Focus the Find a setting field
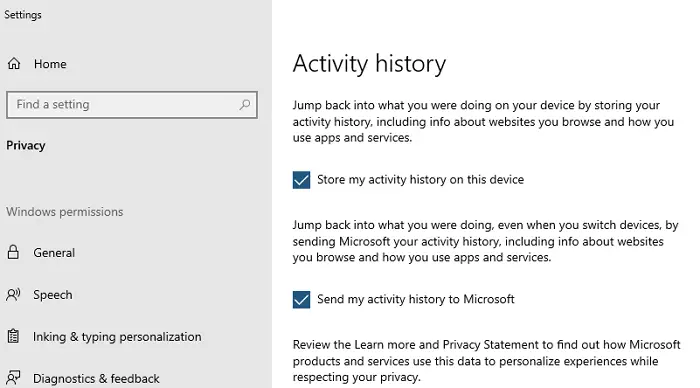The image size is (700, 388). pyautogui.click(x=132, y=105)
